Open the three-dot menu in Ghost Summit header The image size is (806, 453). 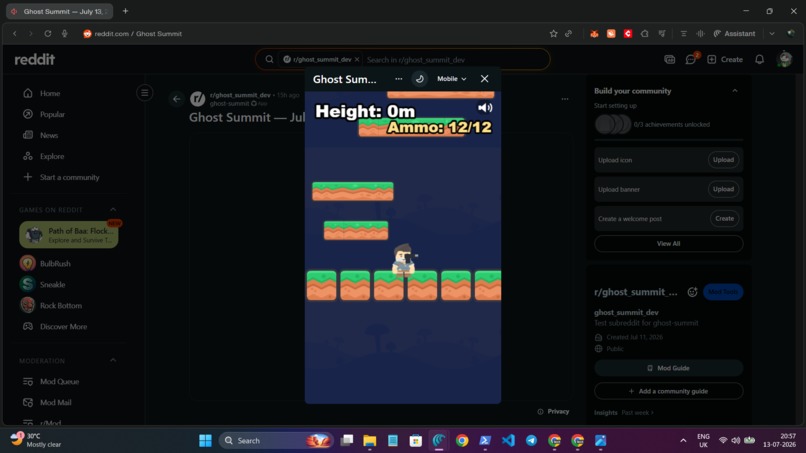click(x=398, y=79)
